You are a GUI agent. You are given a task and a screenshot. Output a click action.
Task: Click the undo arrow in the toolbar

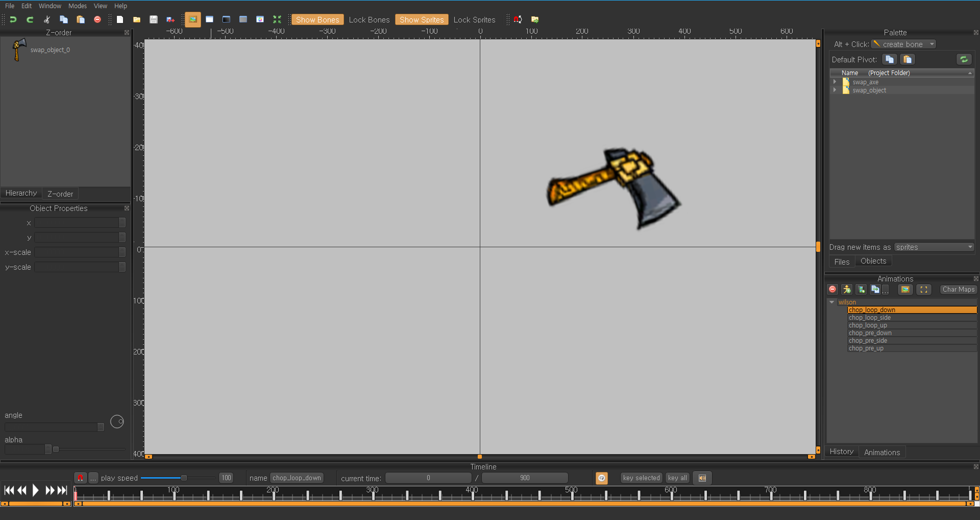[13, 19]
